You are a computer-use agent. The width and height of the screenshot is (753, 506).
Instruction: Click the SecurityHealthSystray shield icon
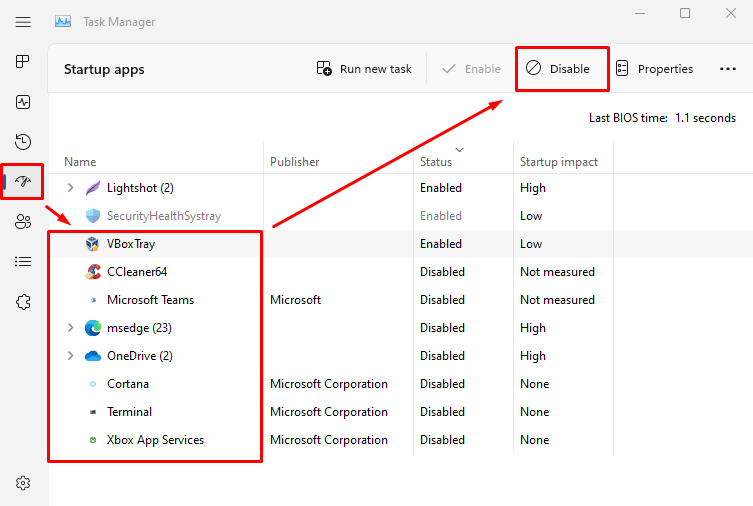point(93,216)
